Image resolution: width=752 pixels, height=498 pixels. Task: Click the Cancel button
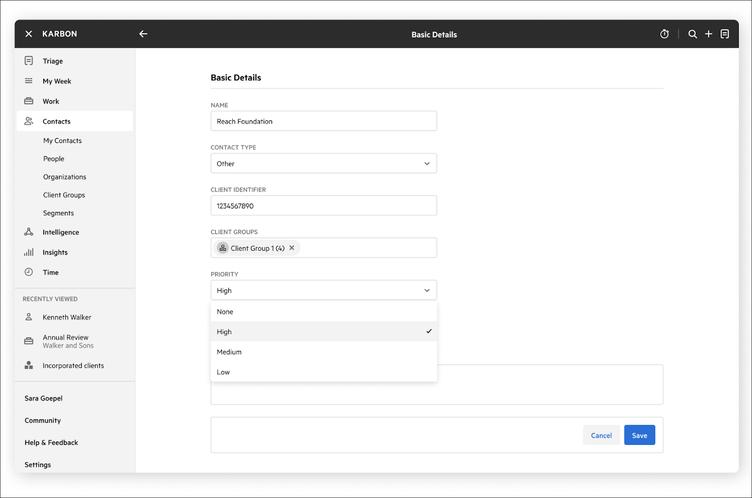click(x=601, y=435)
